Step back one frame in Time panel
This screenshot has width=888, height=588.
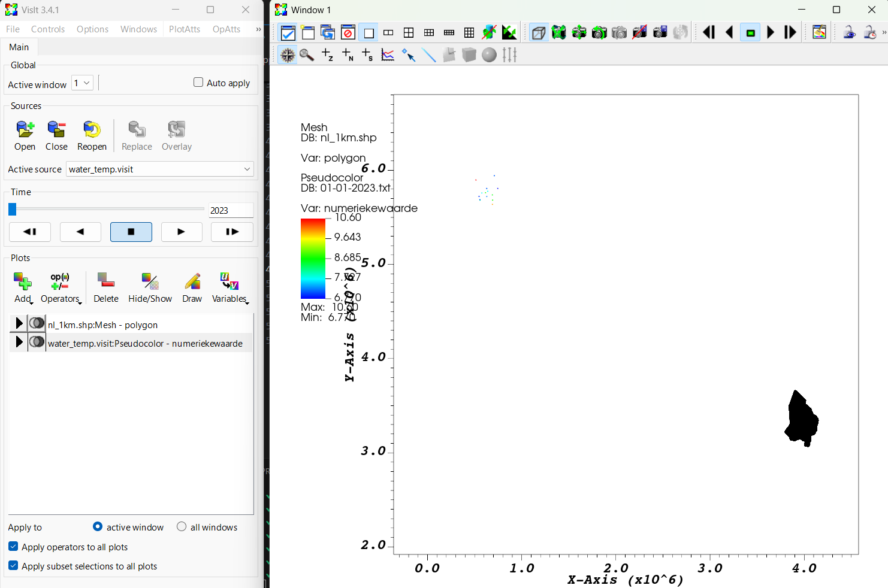30,232
